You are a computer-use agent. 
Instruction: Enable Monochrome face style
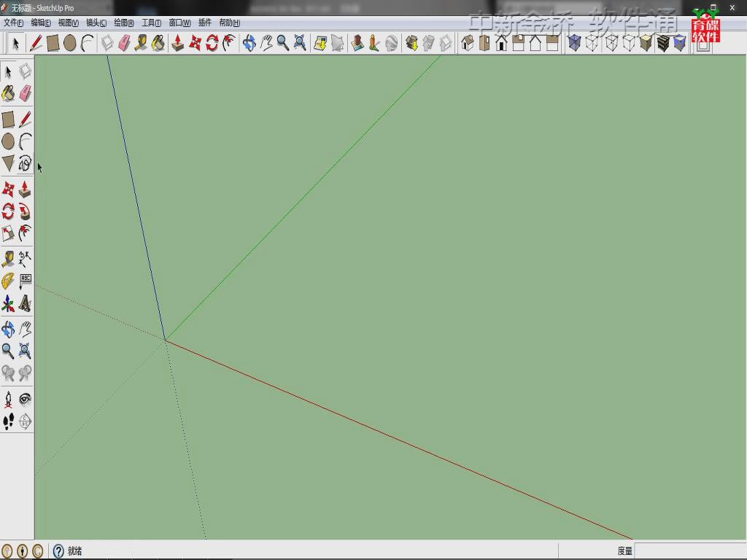pyautogui.click(x=680, y=43)
